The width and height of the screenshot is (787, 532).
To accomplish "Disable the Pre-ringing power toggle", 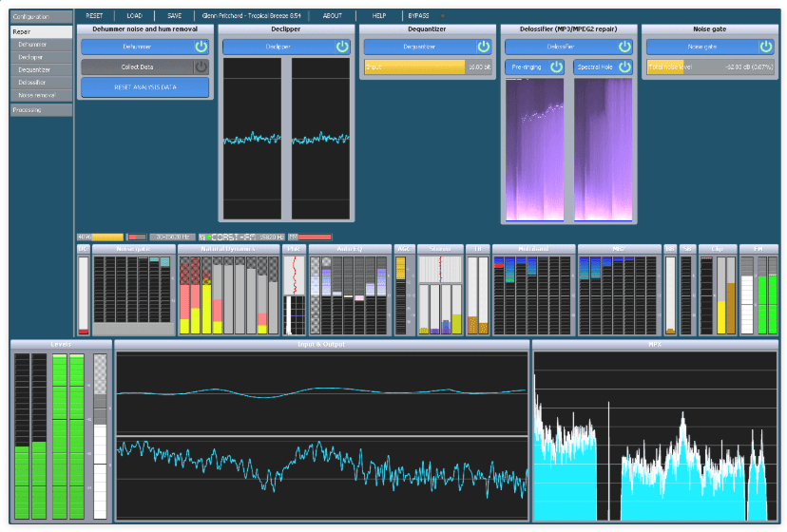I will tap(556, 66).
